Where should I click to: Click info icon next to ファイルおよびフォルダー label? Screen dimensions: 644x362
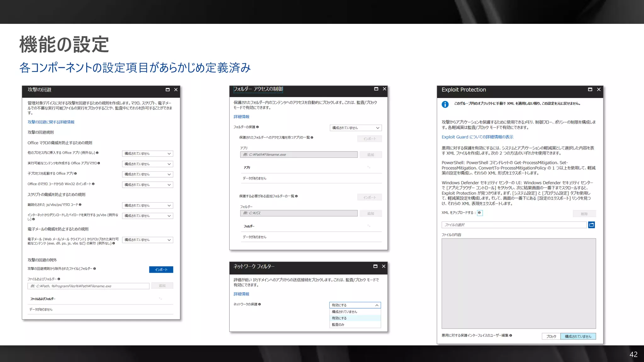click(x=59, y=279)
